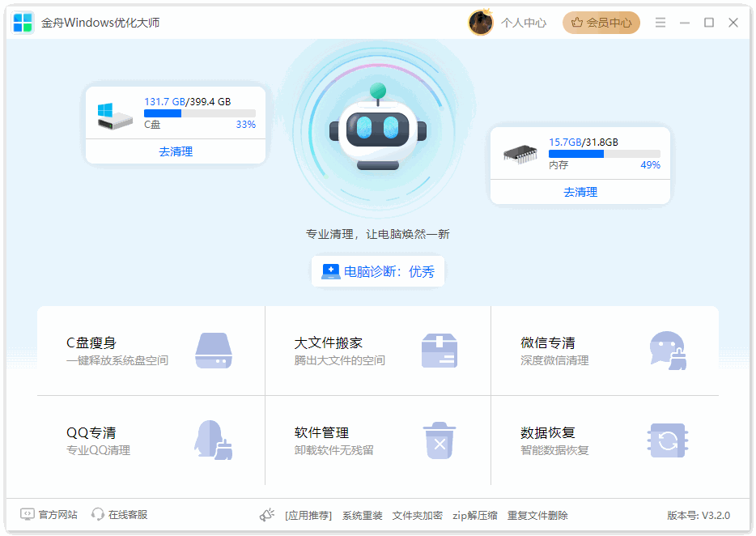Open the C盘瘦身 feature
756x536 pixels.
151,351
